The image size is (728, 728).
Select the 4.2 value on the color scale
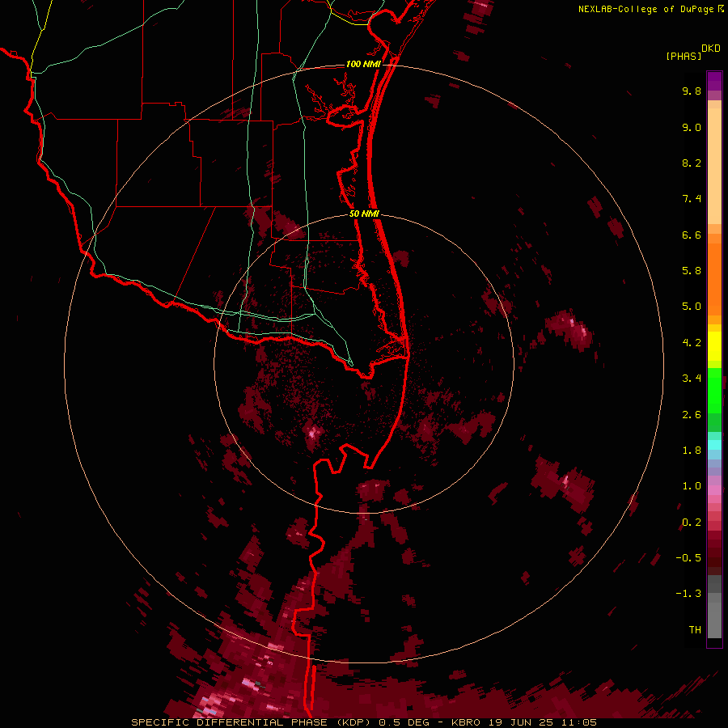coord(692,343)
